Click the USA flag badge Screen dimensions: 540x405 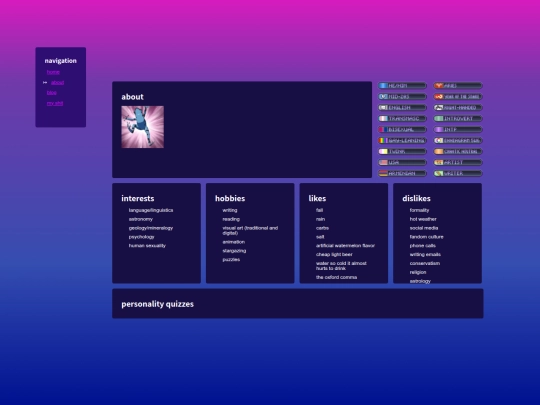pyautogui.click(x=402, y=162)
